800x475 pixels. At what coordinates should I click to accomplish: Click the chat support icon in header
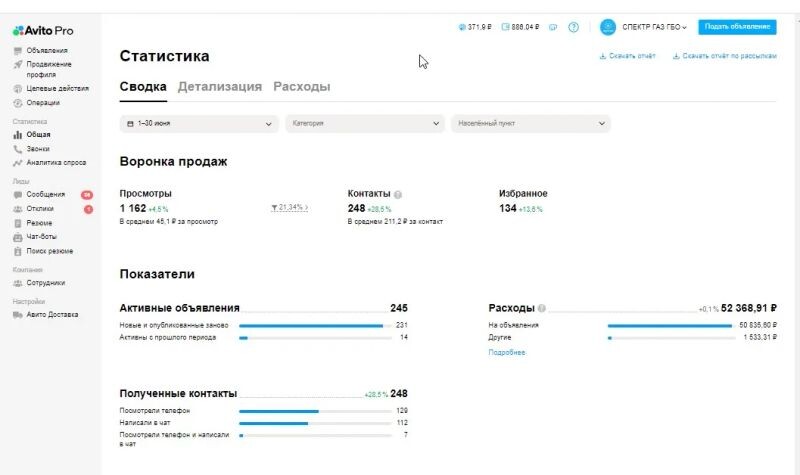553,27
